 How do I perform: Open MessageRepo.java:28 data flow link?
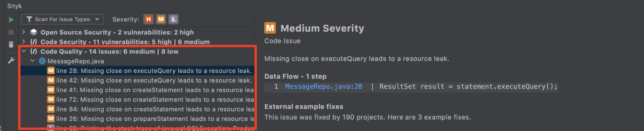[x=324, y=87]
